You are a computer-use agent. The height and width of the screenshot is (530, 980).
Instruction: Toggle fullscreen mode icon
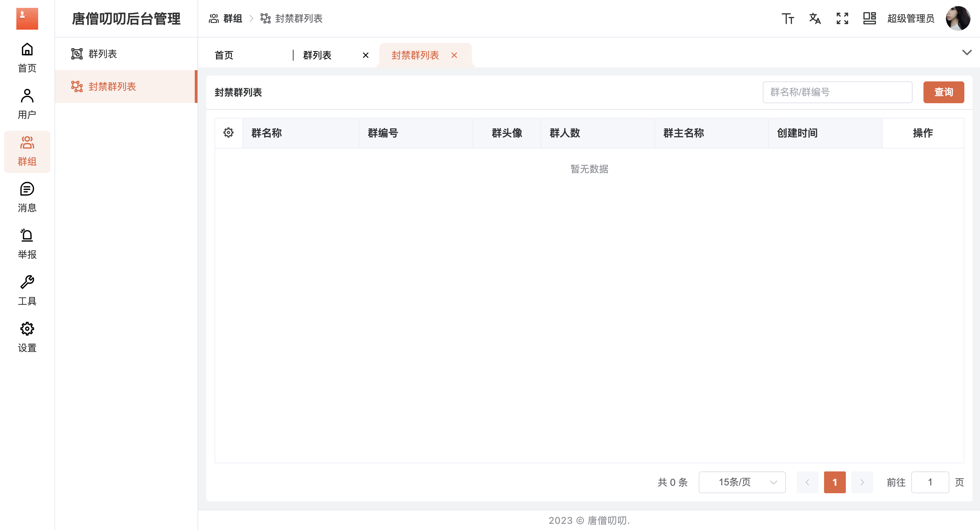pyautogui.click(x=842, y=18)
